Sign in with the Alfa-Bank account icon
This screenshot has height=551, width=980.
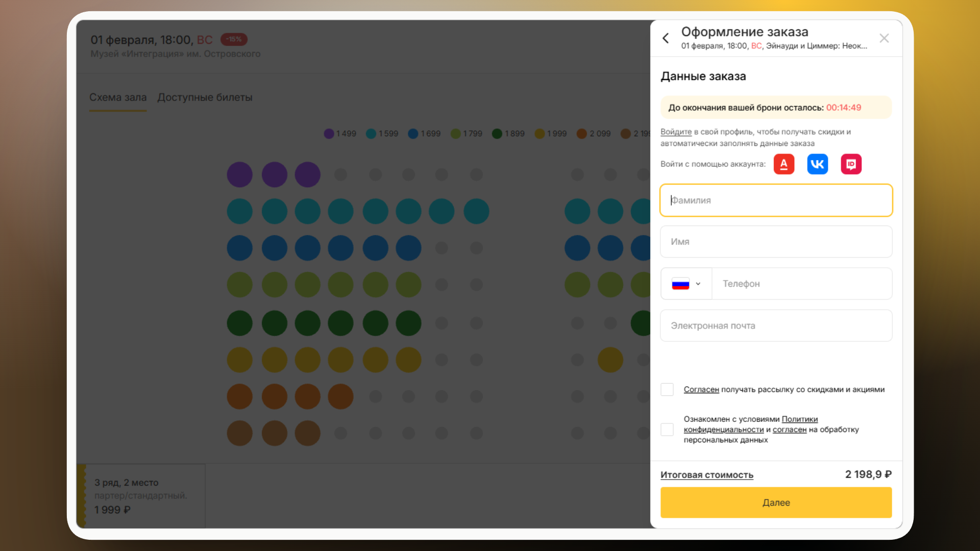pyautogui.click(x=783, y=164)
